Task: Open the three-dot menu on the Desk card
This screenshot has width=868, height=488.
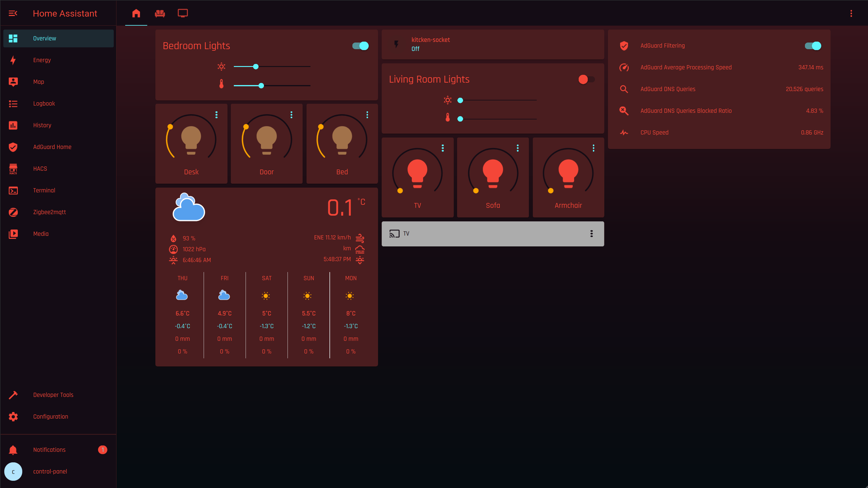Action: tap(216, 115)
